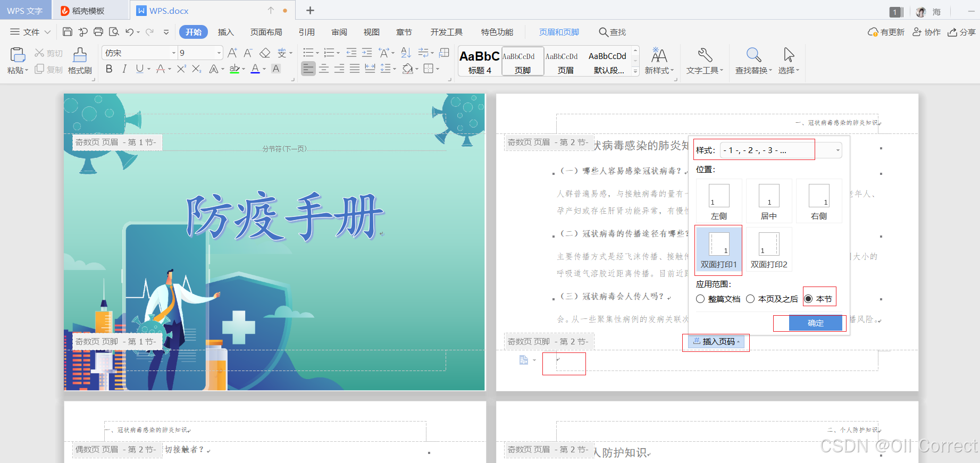Screen dimensions: 980x463
Task: Open the font size dropdown
Action: (x=219, y=53)
